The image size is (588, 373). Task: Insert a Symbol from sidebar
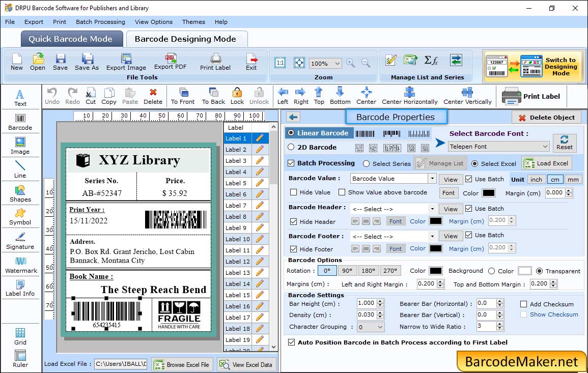(x=20, y=217)
